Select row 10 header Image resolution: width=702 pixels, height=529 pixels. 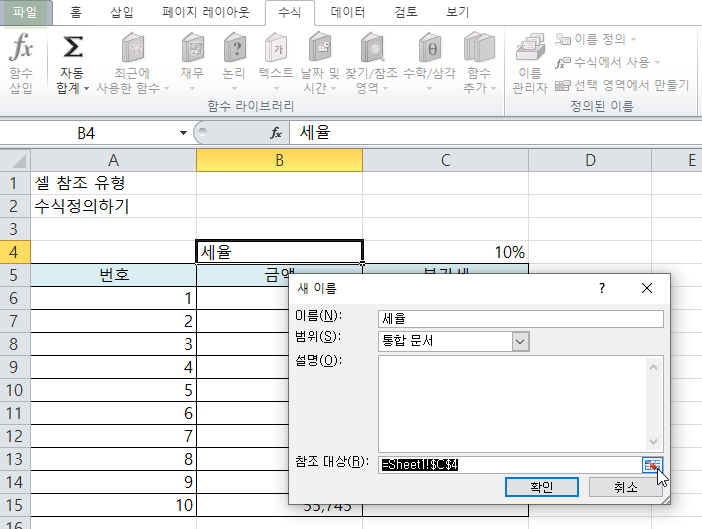coord(14,390)
